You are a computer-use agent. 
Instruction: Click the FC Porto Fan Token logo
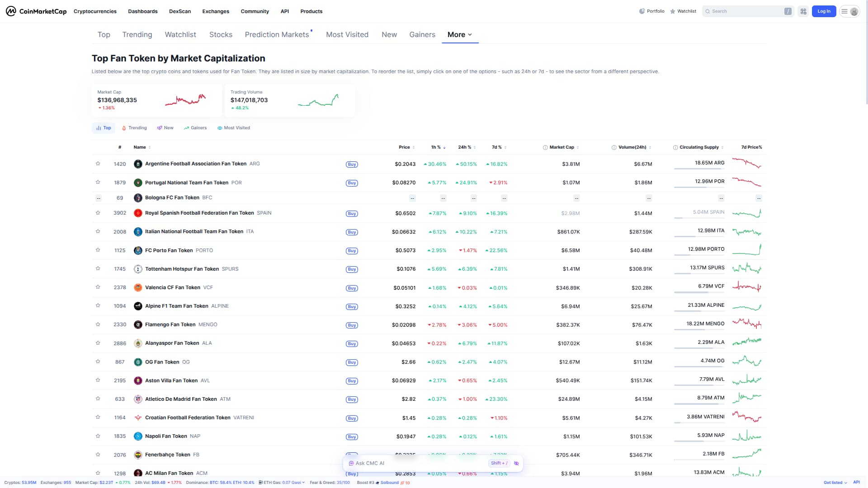(x=138, y=250)
